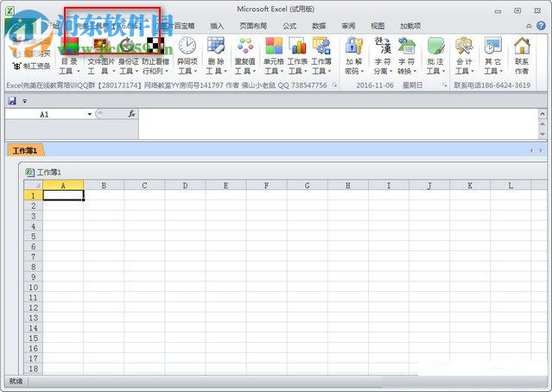The height and width of the screenshot is (392, 552).
Task: Open the Name Box dropdown arrow
Action: pyautogui.click(x=90, y=114)
